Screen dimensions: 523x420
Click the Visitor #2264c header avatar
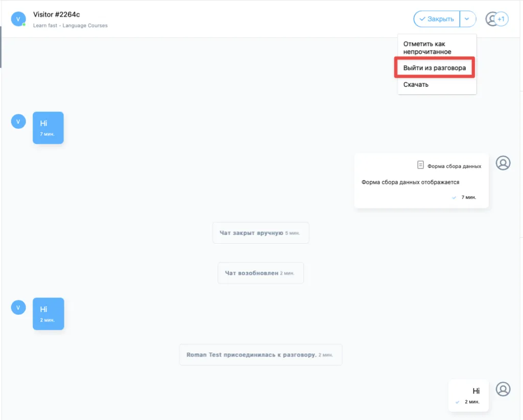[x=18, y=19]
